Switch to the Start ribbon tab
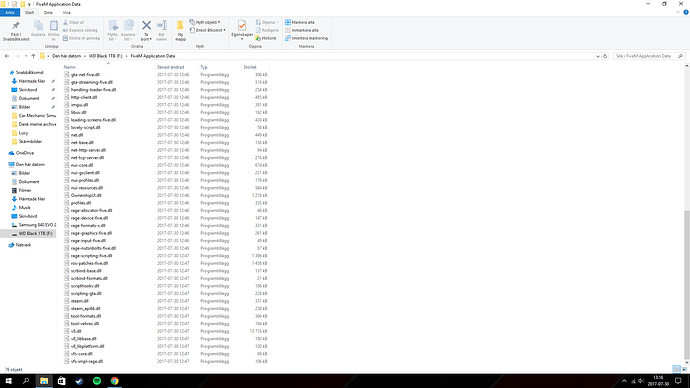 tap(29, 12)
